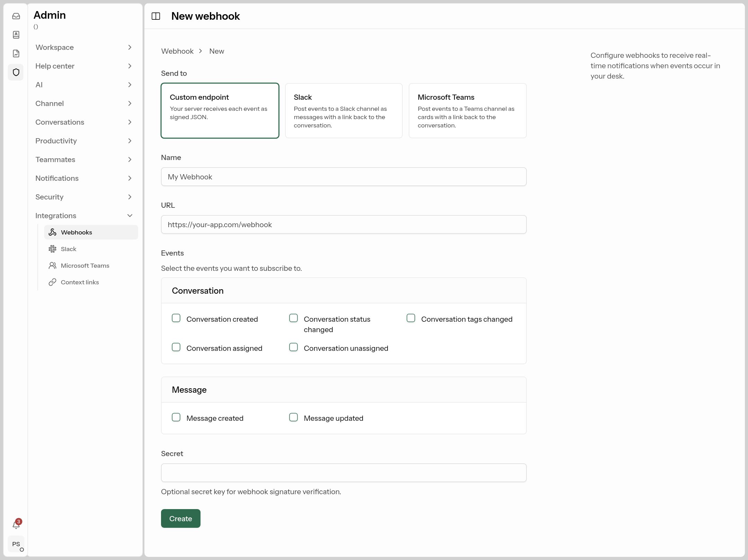Screen dimensions: 748x560
Task: Click the Webhooks icon in Integrations list
Action: [52, 232]
